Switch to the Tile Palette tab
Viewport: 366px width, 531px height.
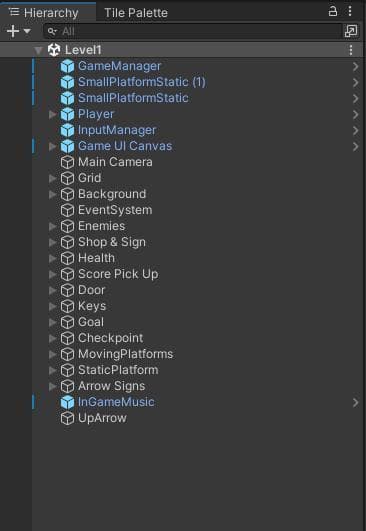point(136,13)
